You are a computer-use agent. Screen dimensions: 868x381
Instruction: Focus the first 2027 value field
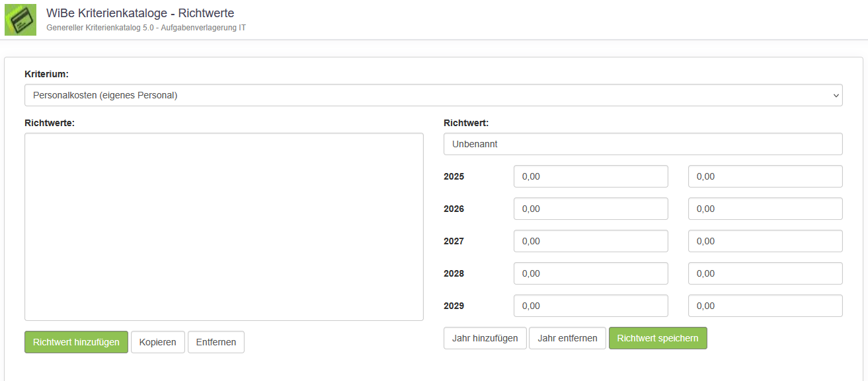[590, 241]
